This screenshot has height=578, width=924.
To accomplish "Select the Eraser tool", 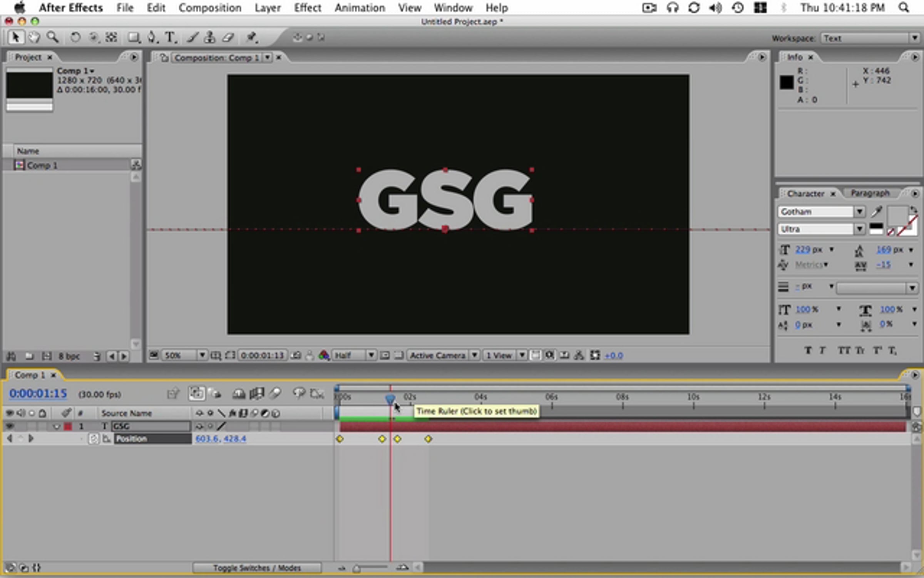I will click(228, 37).
